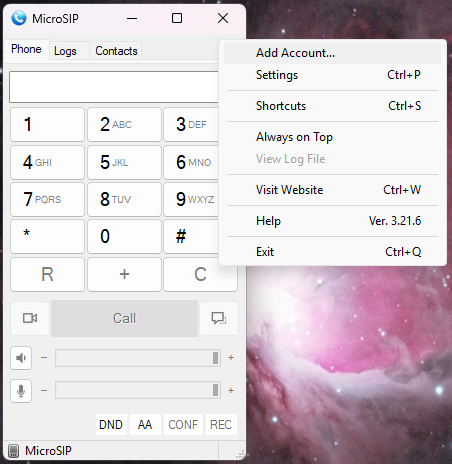Switch to the Phone tab
Viewport: 452px width, 464px height.
click(x=26, y=49)
